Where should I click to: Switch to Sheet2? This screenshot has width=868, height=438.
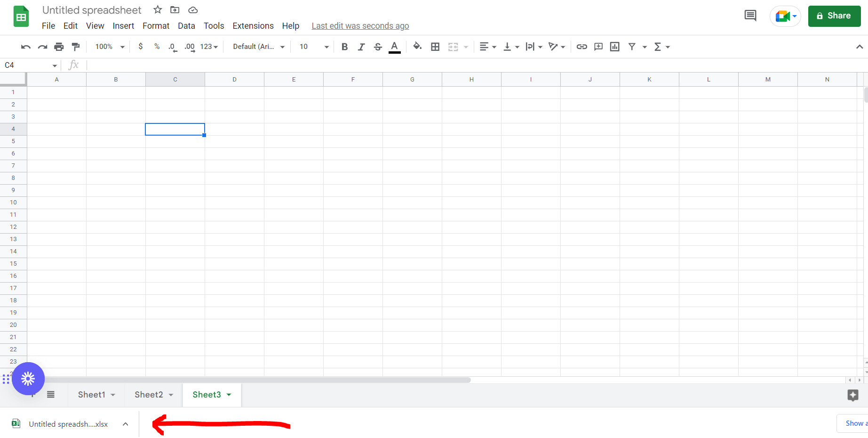click(x=149, y=395)
